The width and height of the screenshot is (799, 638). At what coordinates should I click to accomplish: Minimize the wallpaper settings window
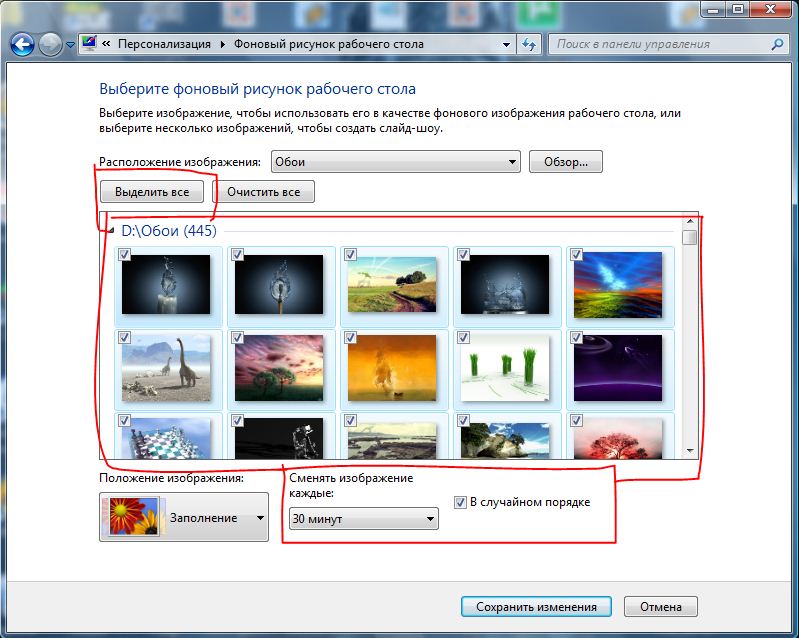(x=713, y=9)
